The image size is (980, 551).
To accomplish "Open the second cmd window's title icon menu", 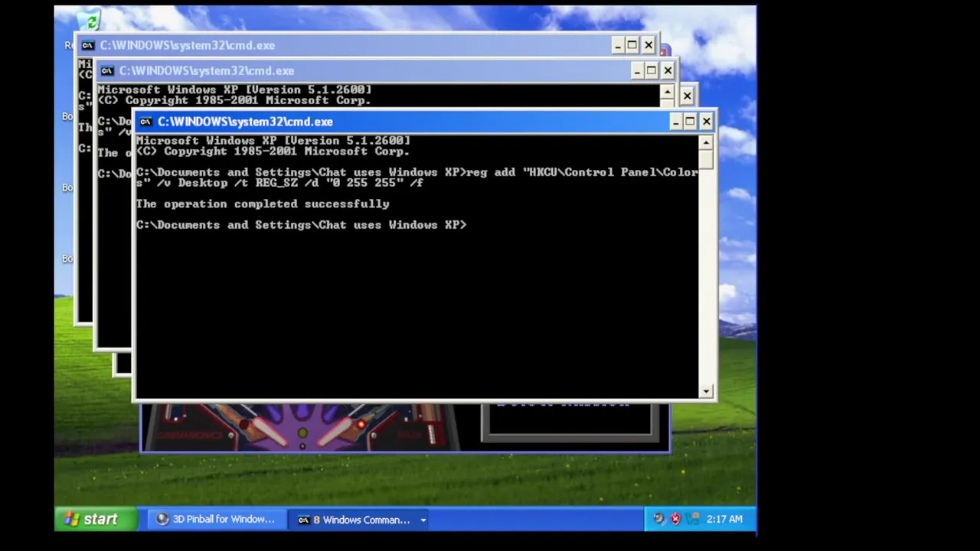I will tap(107, 70).
